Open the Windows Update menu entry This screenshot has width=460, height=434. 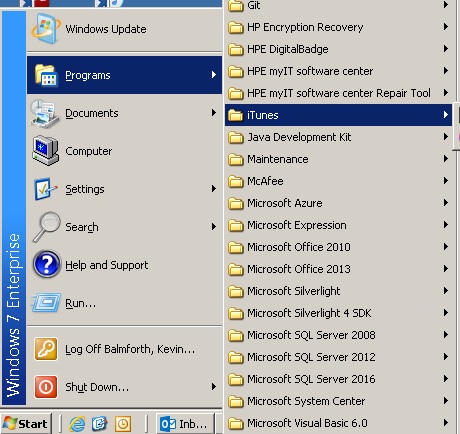point(124,29)
